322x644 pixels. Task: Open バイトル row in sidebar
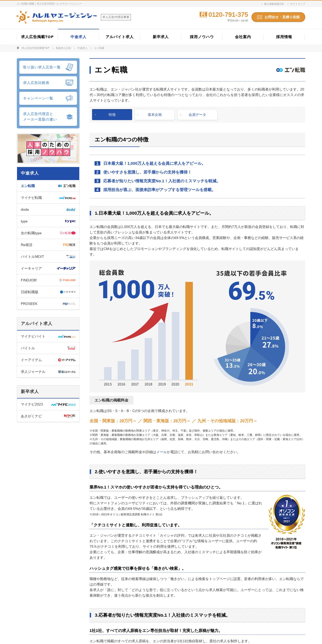tap(48, 348)
